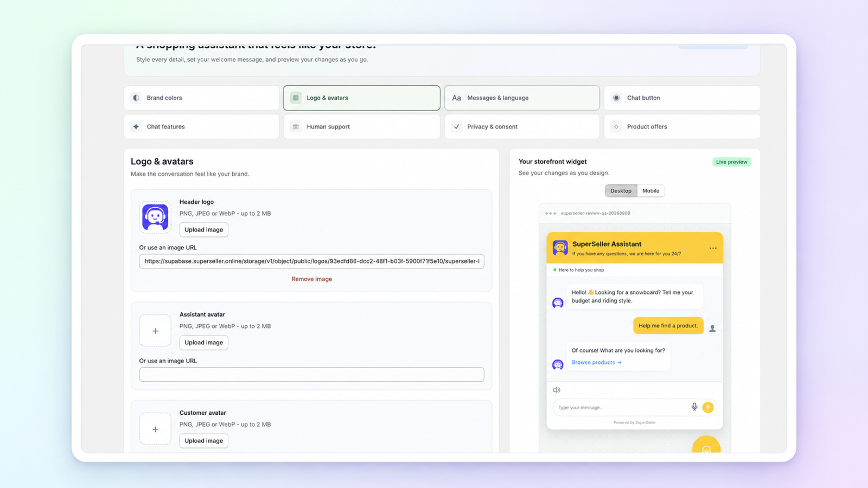Click the Help me find a product bubble
This screenshot has width=868, height=488.
(668, 326)
